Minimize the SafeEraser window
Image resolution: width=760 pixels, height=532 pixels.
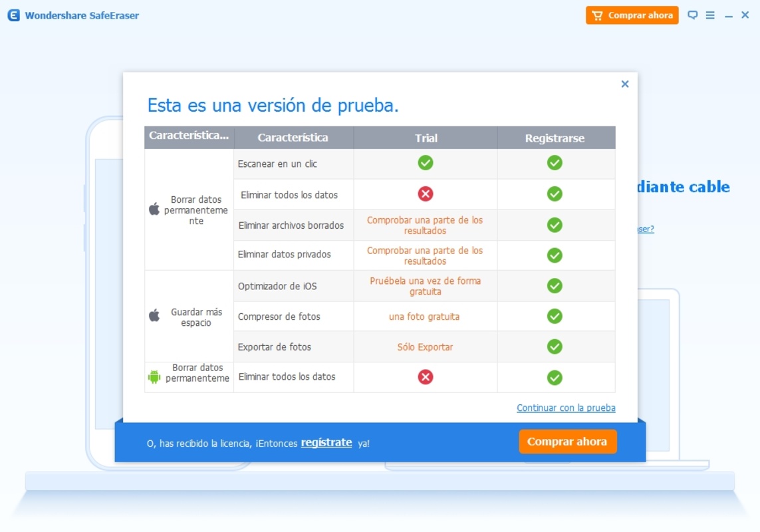point(729,16)
